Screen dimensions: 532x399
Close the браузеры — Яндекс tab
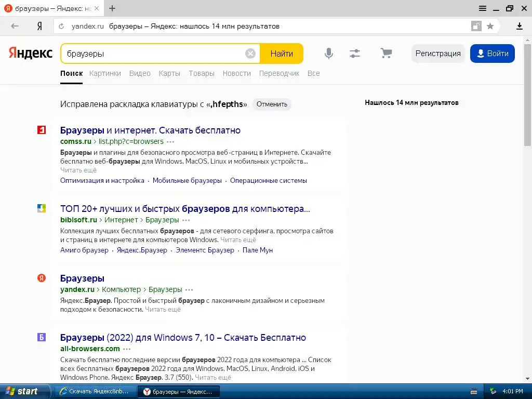tap(96, 8)
